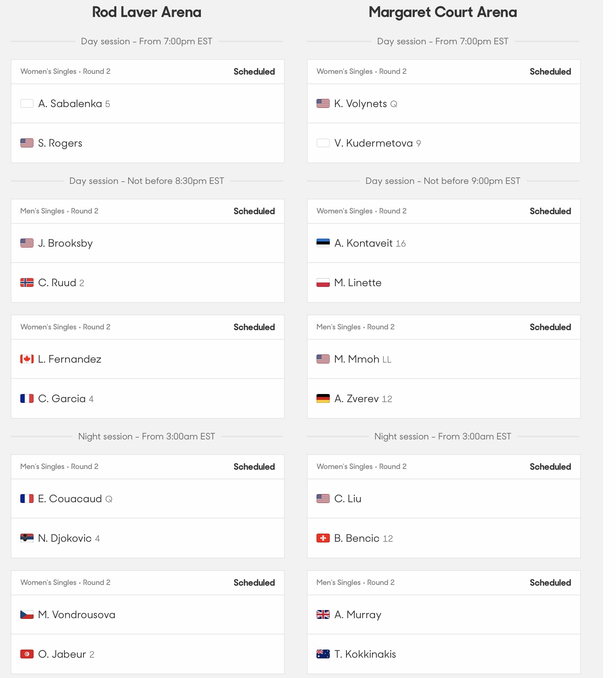Click Scheduled status on Liu vs Bencic match
Image resolution: width=616 pixels, height=678 pixels.
[550, 467]
